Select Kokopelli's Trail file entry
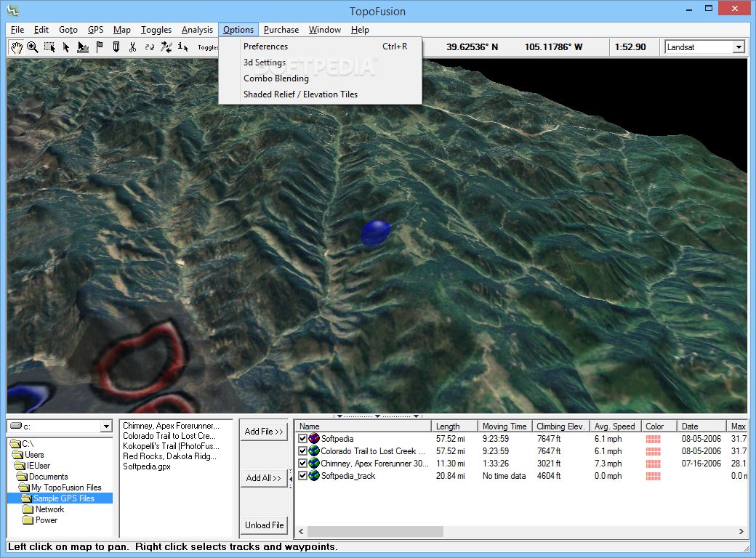Viewport: 756px width, 558px height. (x=171, y=446)
